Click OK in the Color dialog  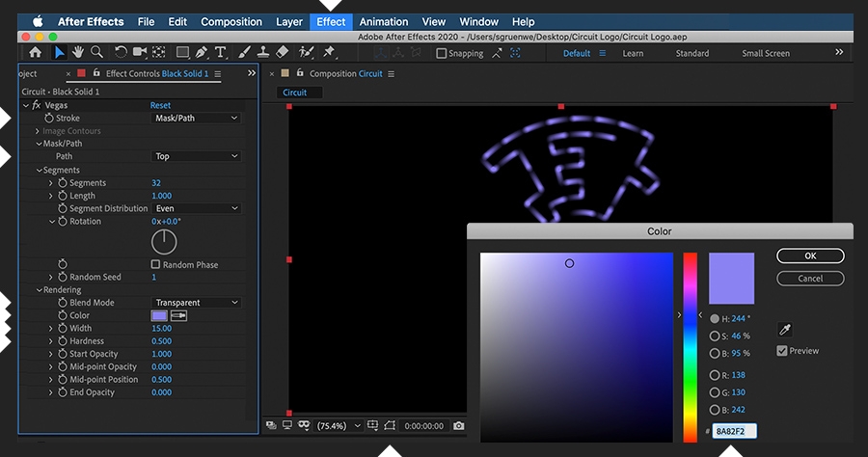click(x=810, y=256)
